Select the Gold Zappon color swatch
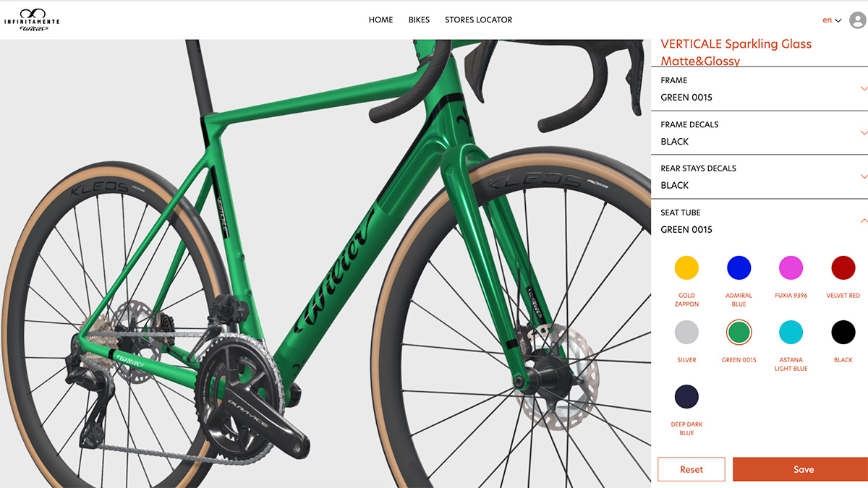The image size is (868, 488). pyautogui.click(x=686, y=267)
